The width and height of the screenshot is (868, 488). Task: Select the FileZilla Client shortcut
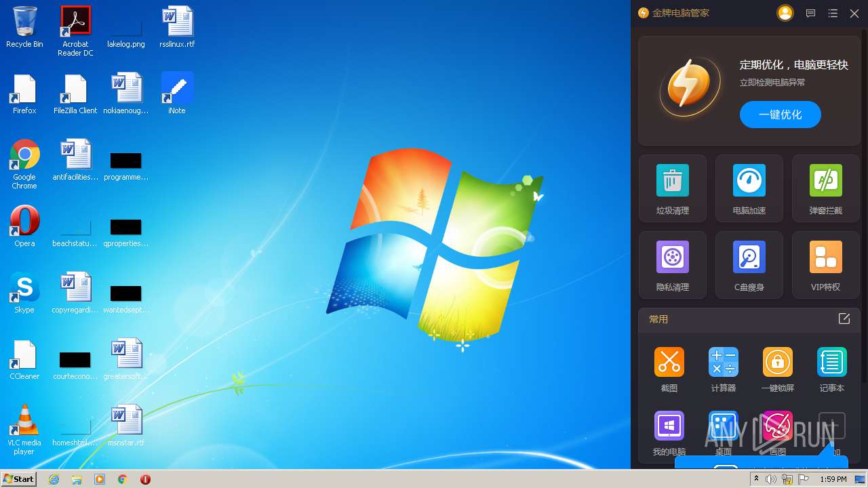[75, 94]
